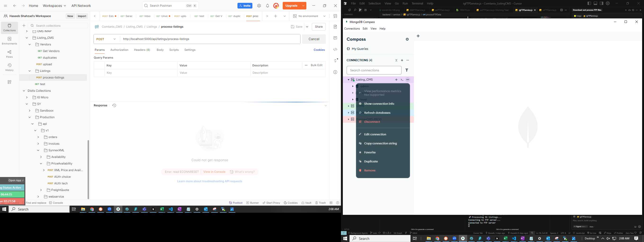The height and width of the screenshot is (242, 644).
Task: Open MongoDB shell for Listing_CMS
Action: 402,80
